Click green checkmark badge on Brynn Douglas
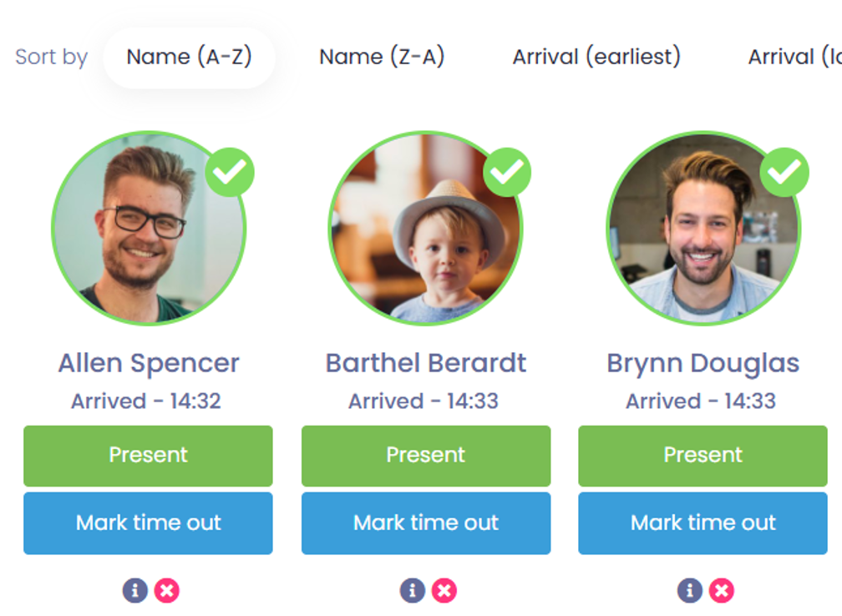This screenshot has width=842, height=616. (x=784, y=172)
